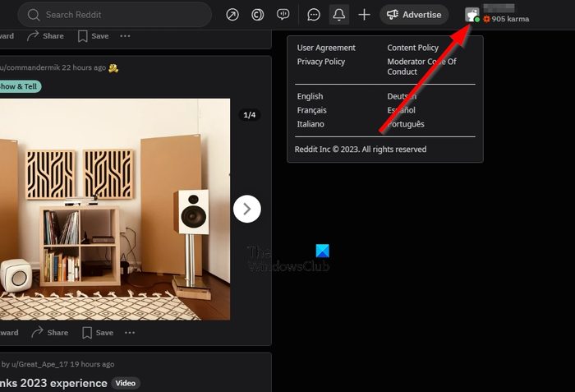Share the top post
Screen dimensions: 575x392
coord(45,36)
